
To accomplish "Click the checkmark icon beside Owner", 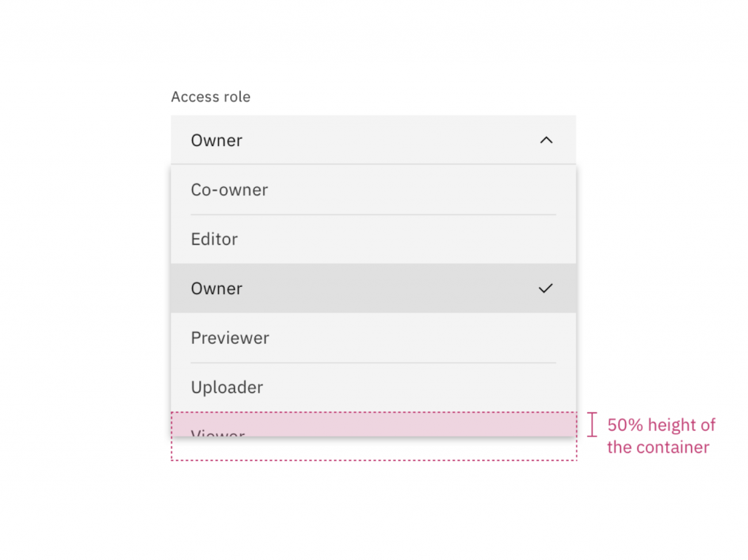I will tap(546, 288).
